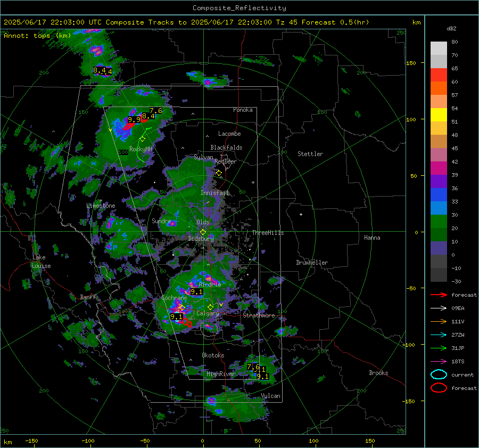Click the dBZ heading above the color scale
The height and width of the screenshot is (448, 479).
point(451,29)
